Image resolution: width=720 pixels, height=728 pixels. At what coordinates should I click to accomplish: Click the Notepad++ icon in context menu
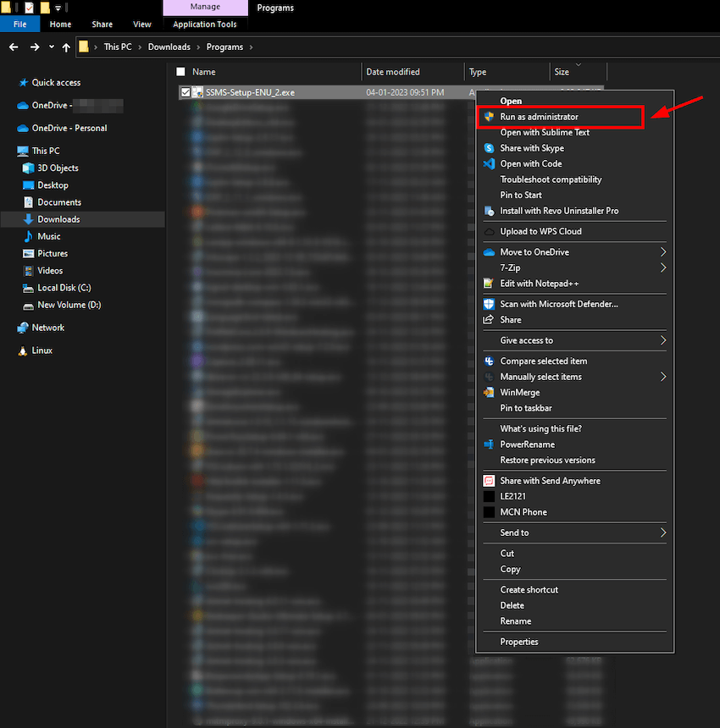489,284
